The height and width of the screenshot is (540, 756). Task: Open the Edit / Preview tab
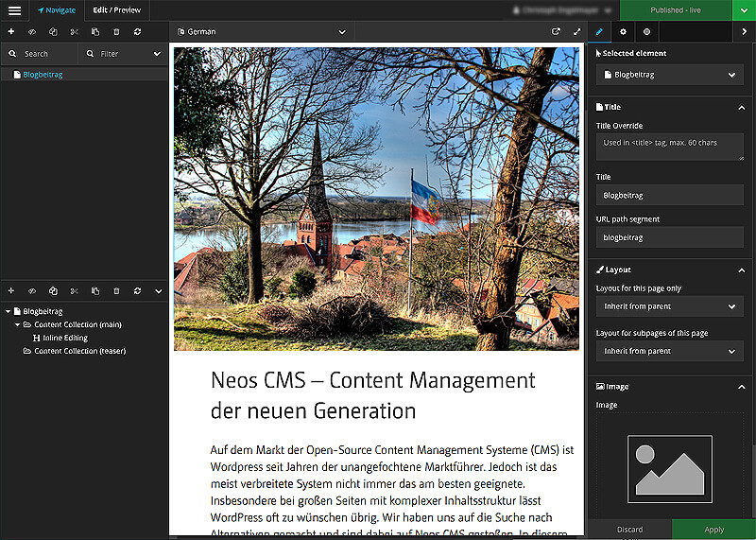116,10
